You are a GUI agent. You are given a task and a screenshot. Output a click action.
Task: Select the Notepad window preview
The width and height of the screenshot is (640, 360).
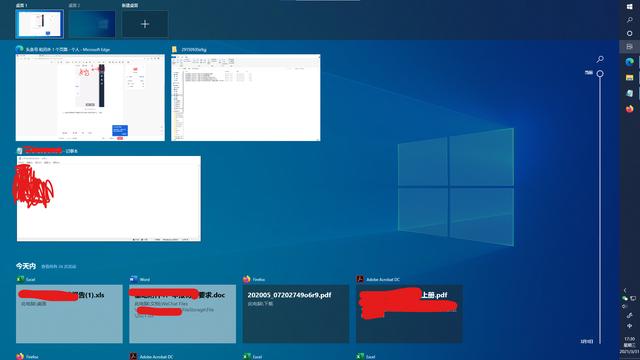109,198
